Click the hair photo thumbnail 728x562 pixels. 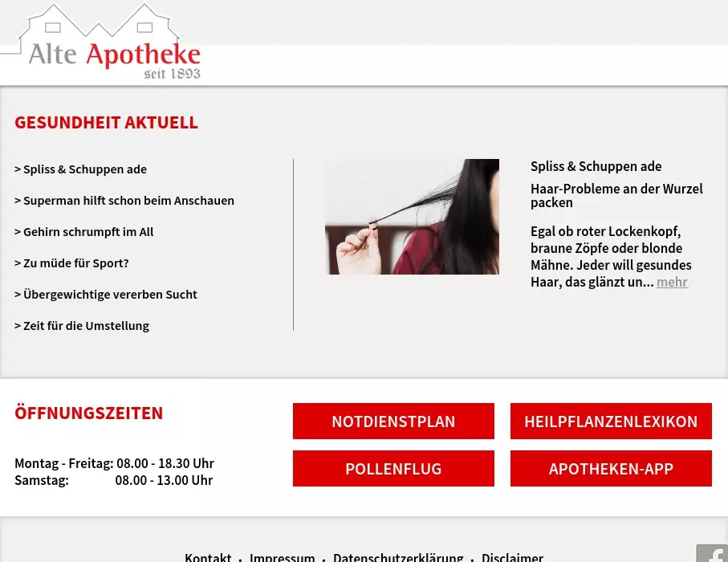coord(413,217)
